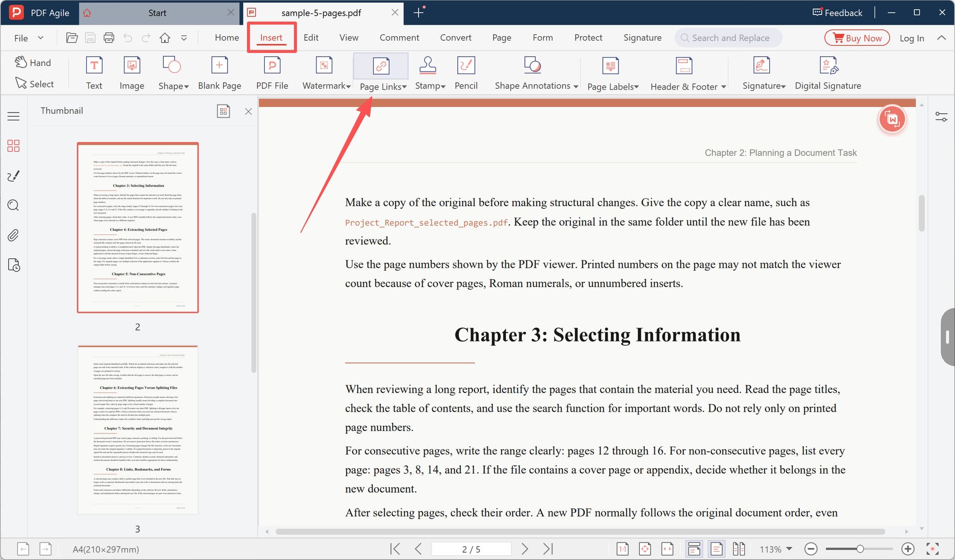Screen dimensions: 955x560
Task: Select the Pencil tool
Action: [x=466, y=73]
